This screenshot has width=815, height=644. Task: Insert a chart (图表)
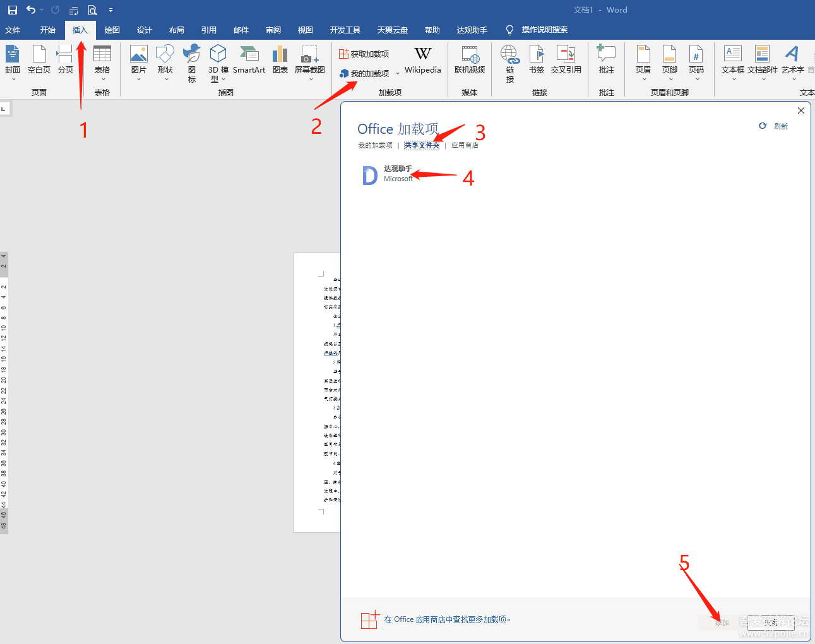(280, 60)
